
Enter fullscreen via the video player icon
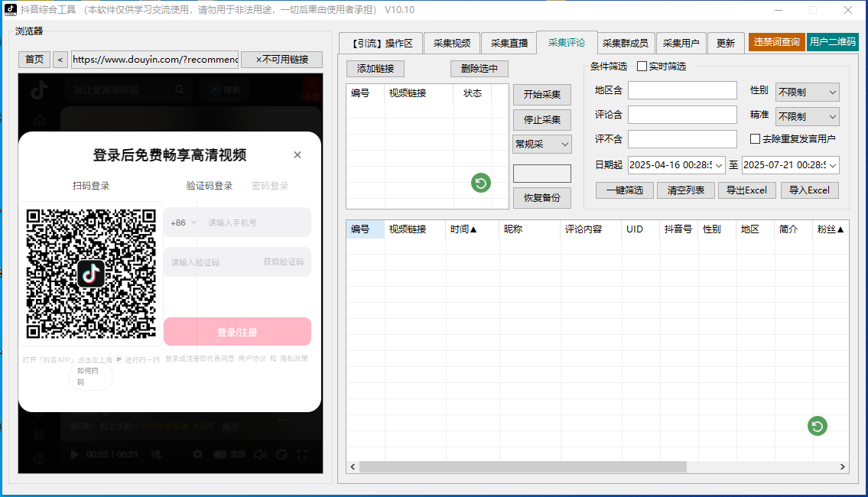click(x=302, y=453)
